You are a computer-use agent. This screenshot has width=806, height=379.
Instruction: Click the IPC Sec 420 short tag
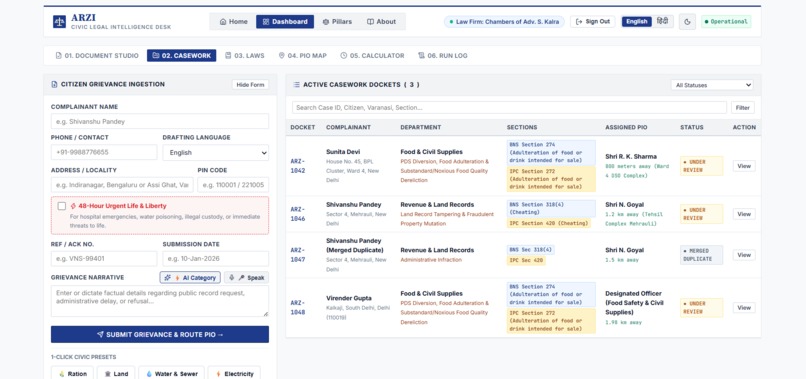pos(526,260)
